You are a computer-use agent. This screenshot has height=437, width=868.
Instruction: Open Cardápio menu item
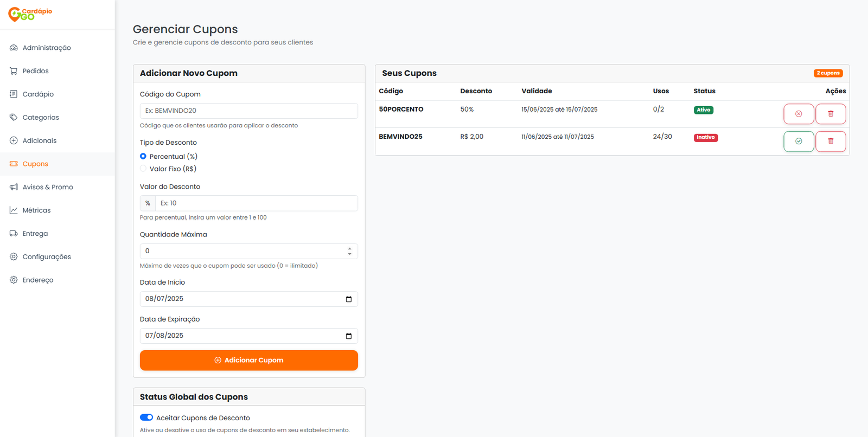38,94
